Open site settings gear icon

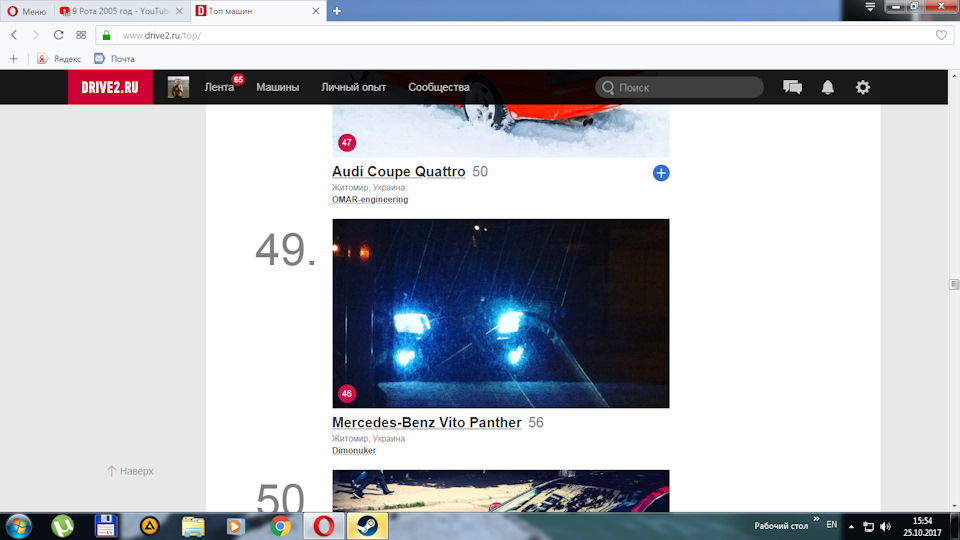[863, 87]
